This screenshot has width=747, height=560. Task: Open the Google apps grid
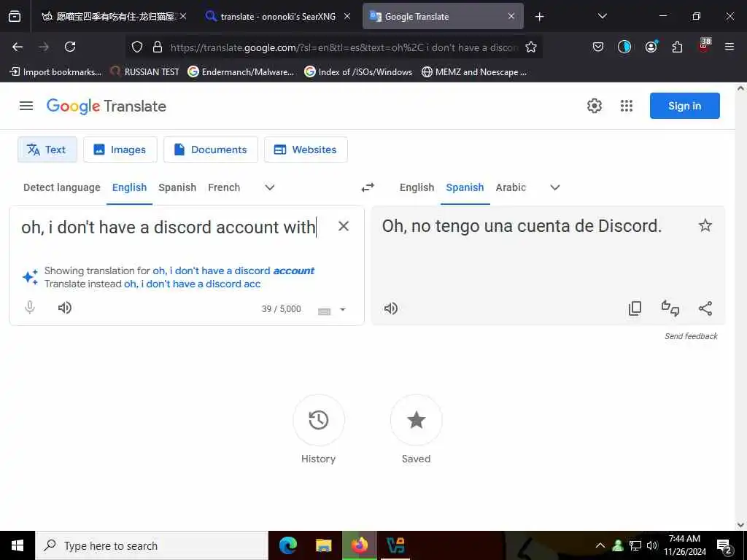tap(627, 106)
